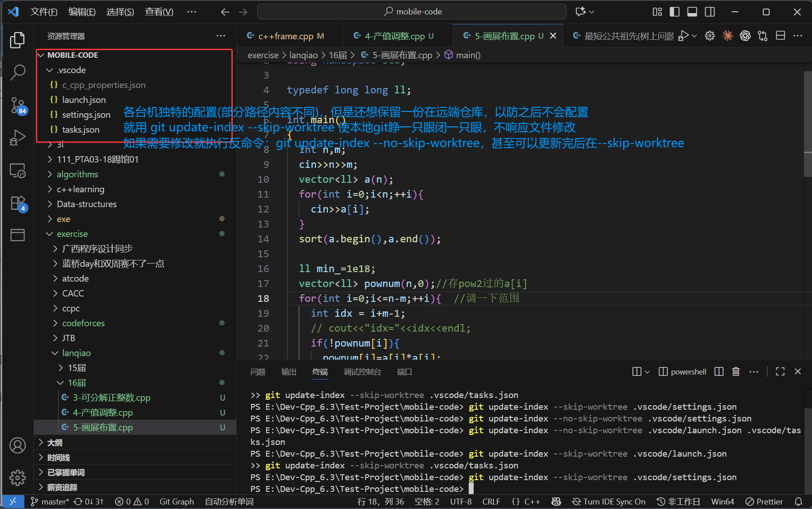Open the 编辑(E) menu
The width and height of the screenshot is (812, 509).
[x=82, y=12]
